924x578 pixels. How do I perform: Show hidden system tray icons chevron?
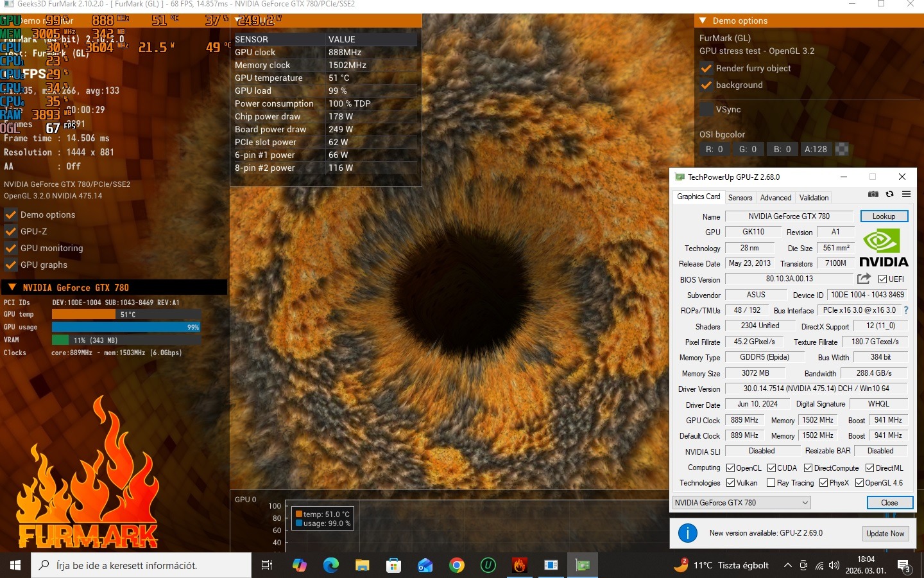[x=788, y=566]
